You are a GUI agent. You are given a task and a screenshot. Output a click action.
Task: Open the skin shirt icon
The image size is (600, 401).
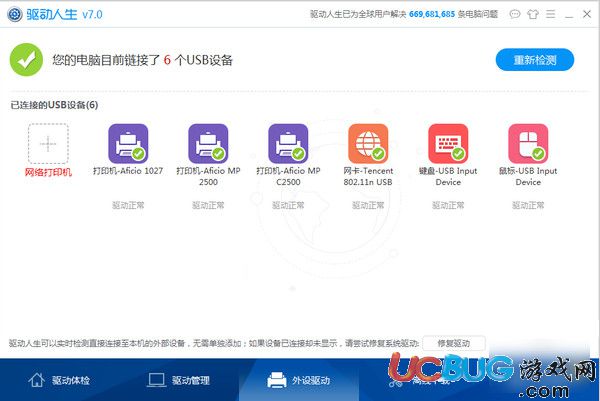click(533, 15)
